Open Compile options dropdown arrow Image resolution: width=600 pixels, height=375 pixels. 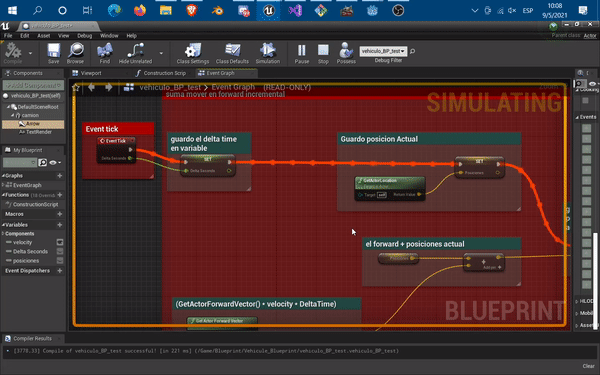coord(30,53)
